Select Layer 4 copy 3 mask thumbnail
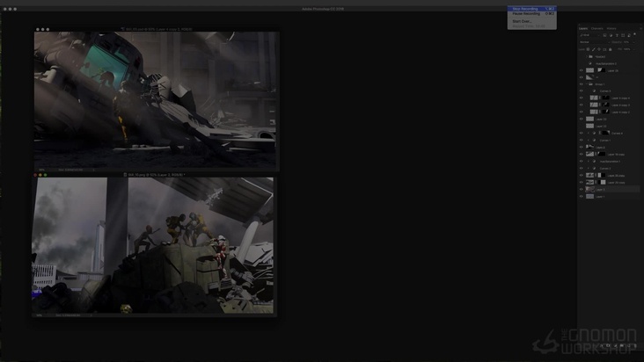644x362 pixels. 606,105
